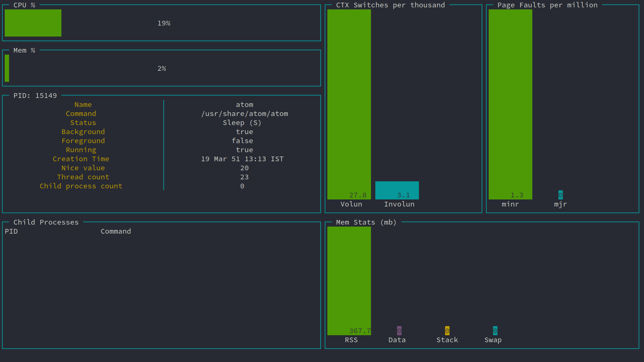Click the CPU usage green bar
The height and width of the screenshot is (362, 644).
[x=33, y=23]
